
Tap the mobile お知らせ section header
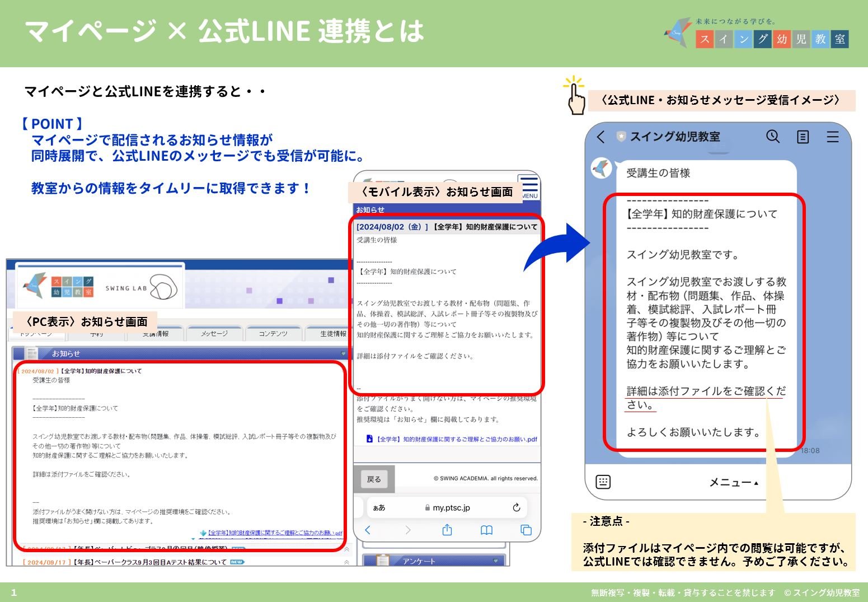click(447, 210)
